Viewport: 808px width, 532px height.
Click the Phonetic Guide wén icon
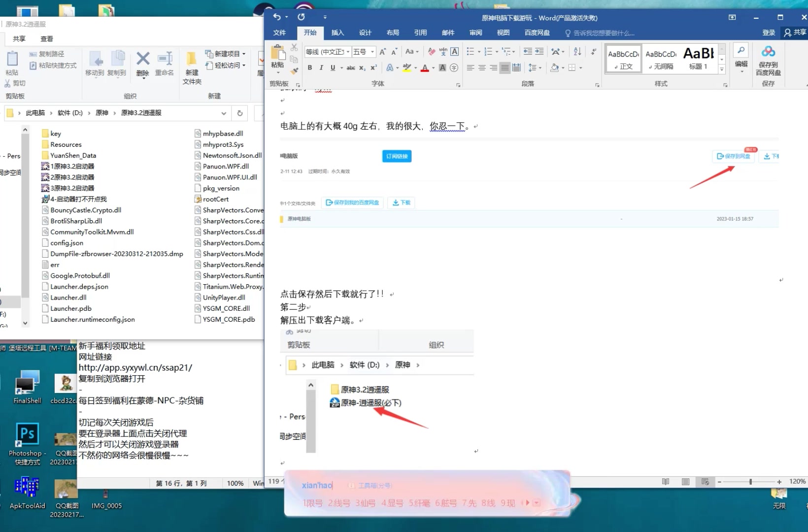click(443, 51)
